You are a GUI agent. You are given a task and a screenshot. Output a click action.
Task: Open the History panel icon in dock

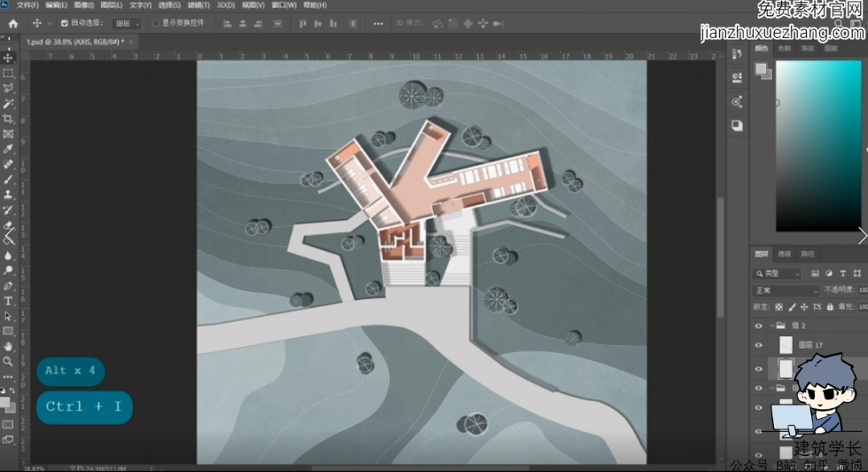click(x=737, y=54)
